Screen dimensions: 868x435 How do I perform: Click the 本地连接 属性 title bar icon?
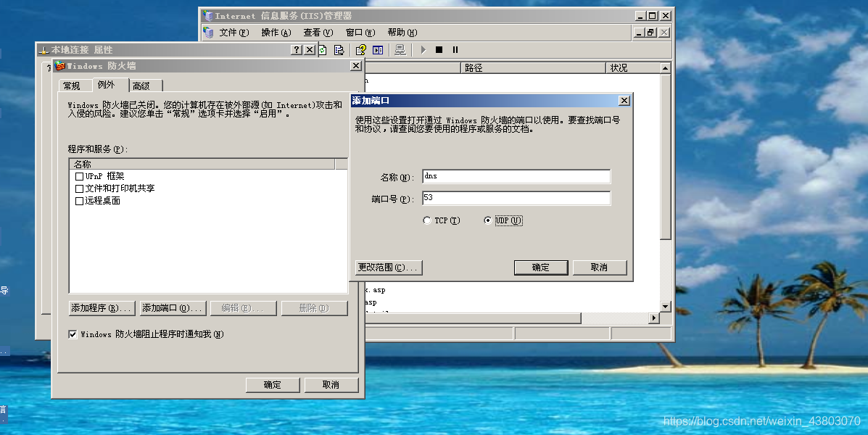44,50
